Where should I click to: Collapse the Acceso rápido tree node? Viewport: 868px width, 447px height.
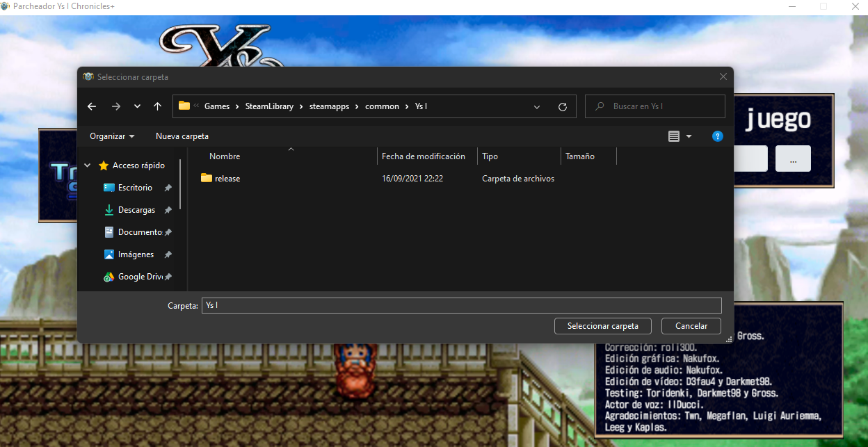click(x=88, y=165)
